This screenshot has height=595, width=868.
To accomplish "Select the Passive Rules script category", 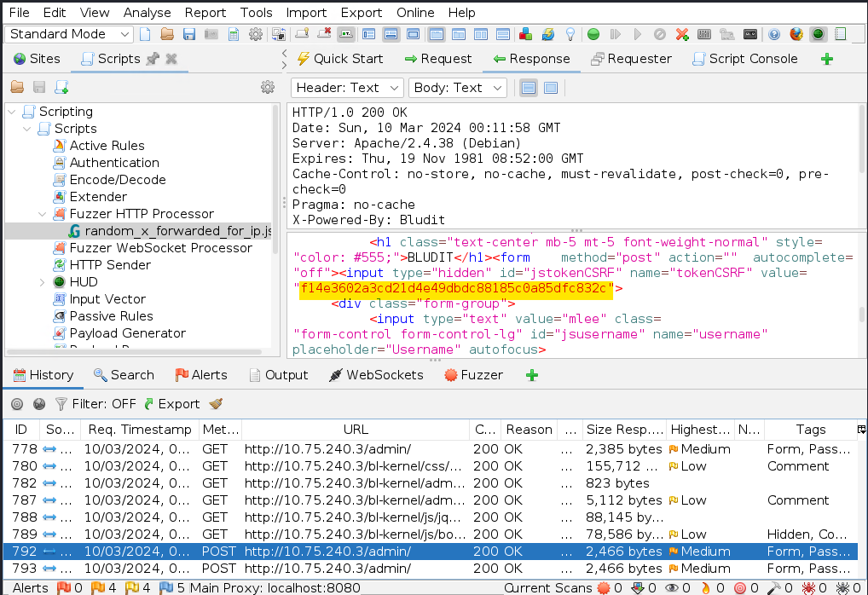I will pyautogui.click(x=111, y=316).
